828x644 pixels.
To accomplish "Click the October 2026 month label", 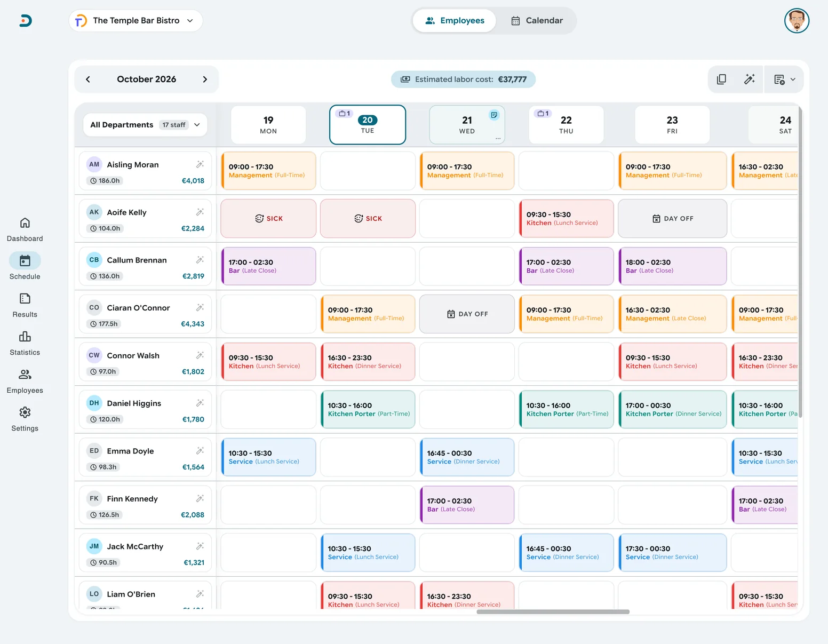I will click(147, 79).
